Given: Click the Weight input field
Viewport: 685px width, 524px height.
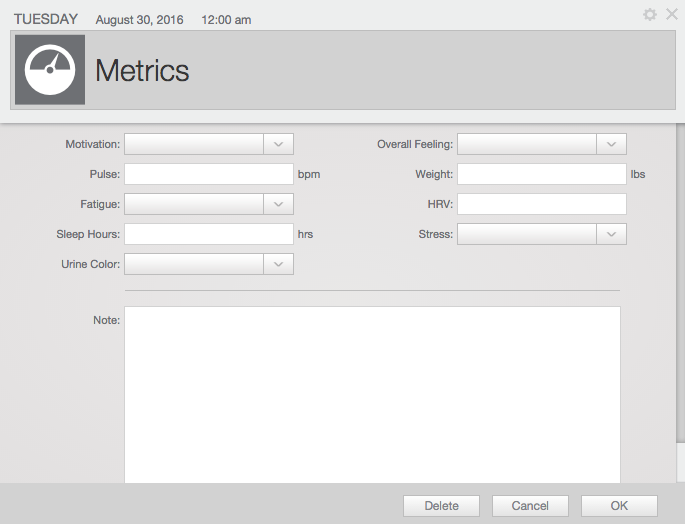Looking at the screenshot, I should [x=542, y=174].
